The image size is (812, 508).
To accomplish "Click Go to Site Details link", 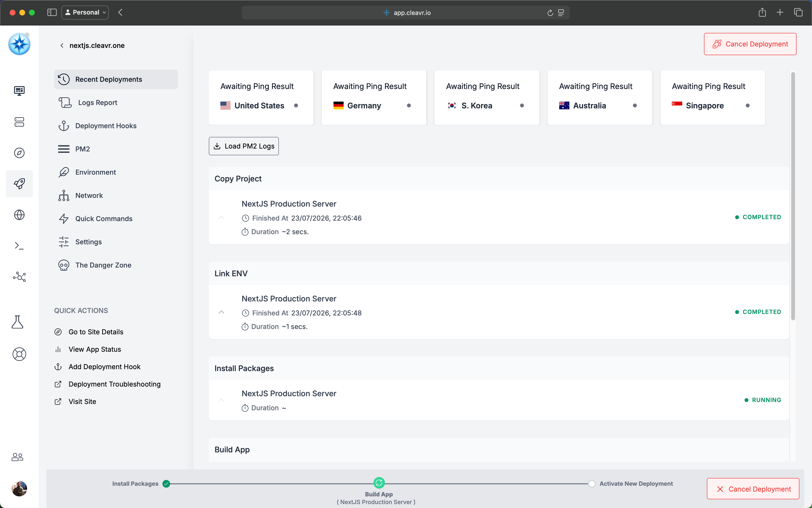I will [89, 332].
